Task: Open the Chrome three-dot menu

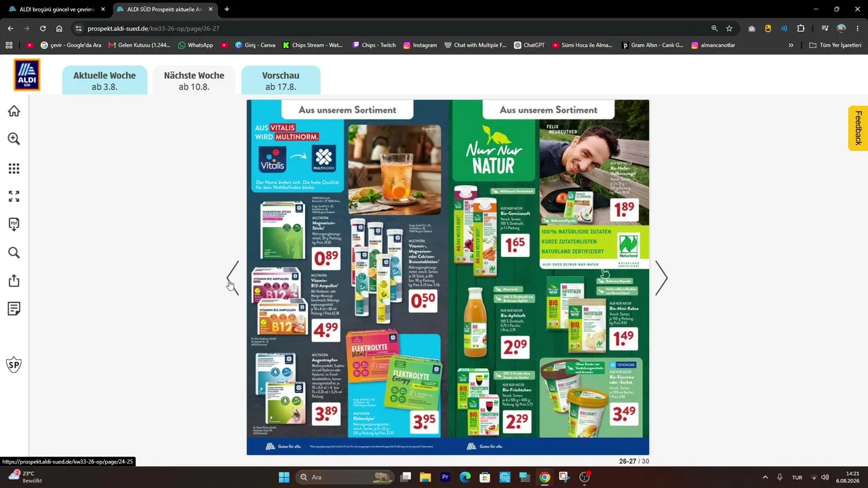Action: (x=858, y=28)
